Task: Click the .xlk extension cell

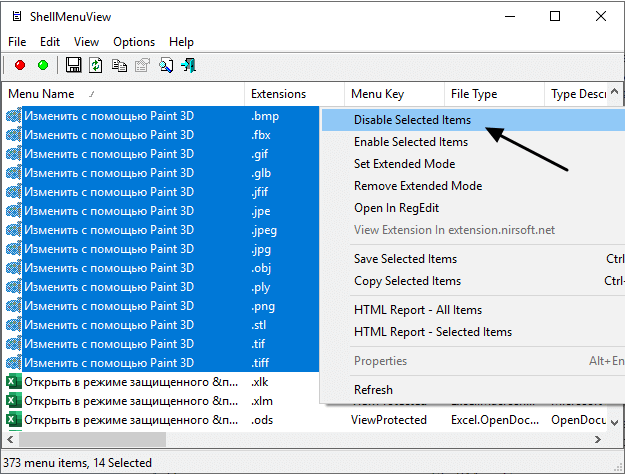Action: (x=259, y=382)
